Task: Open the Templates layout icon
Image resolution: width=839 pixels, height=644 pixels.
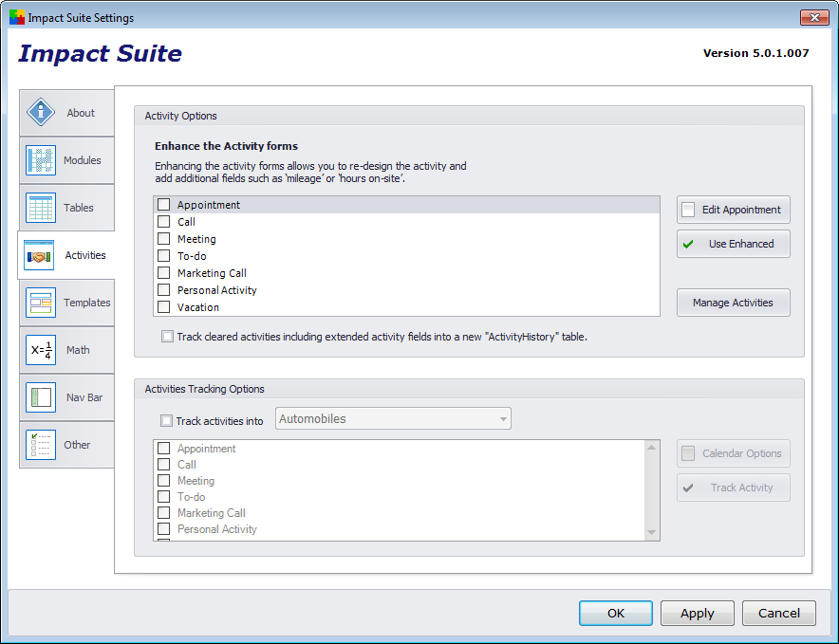Action: 41,303
